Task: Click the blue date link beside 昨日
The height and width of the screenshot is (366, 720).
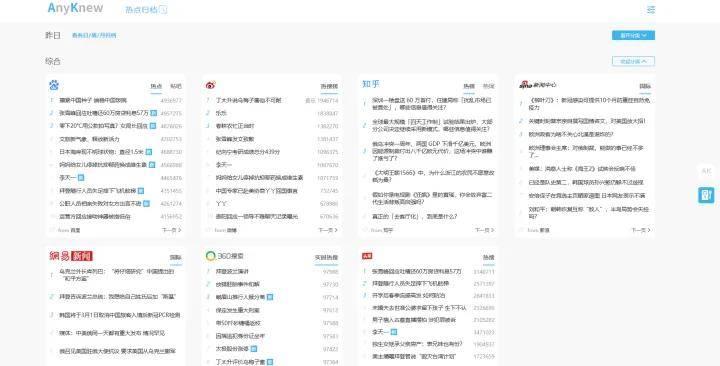Action: (94, 35)
